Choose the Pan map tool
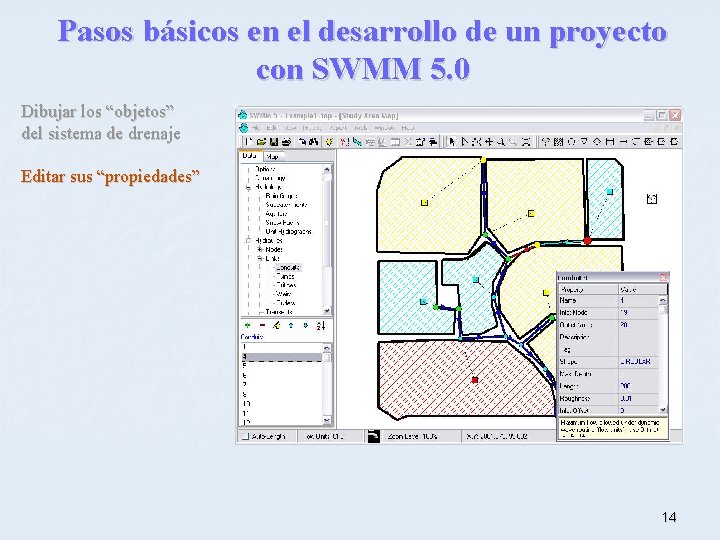The image size is (720, 540). 489,142
